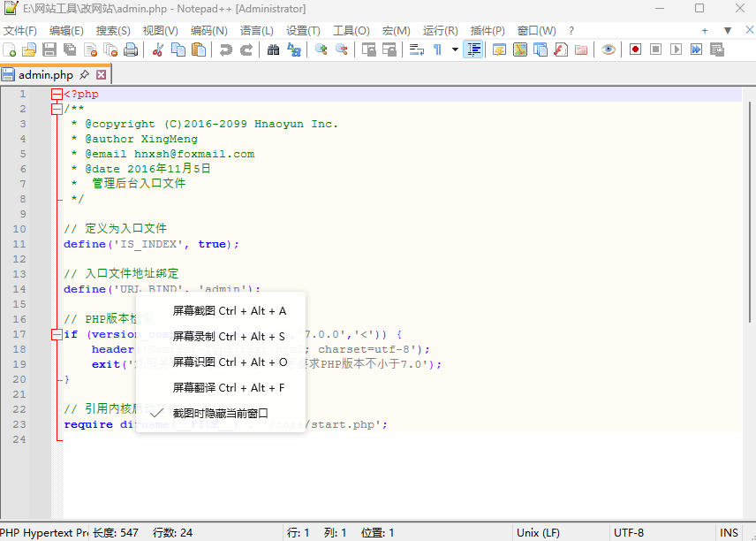Click the Undo arrow icon

coord(225,50)
